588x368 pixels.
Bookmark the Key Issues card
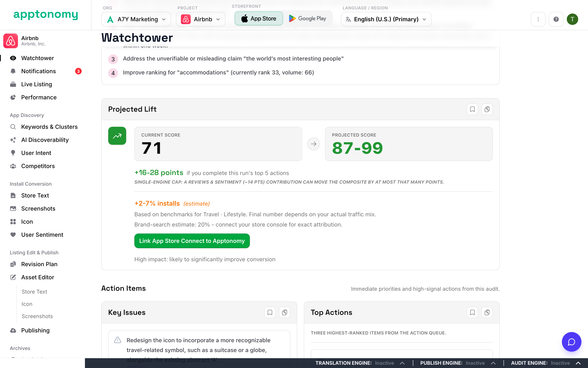pyautogui.click(x=270, y=313)
